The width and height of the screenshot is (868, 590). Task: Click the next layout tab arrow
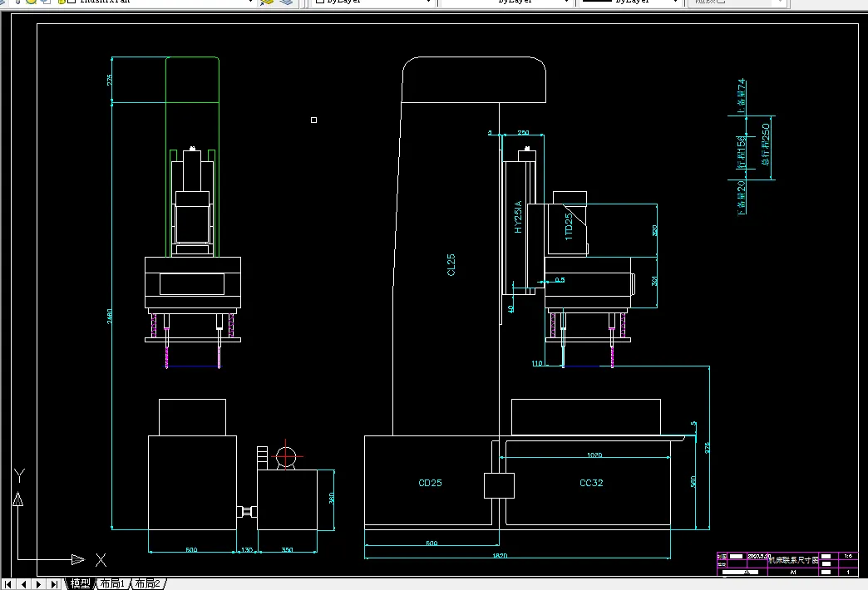click(x=39, y=584)
